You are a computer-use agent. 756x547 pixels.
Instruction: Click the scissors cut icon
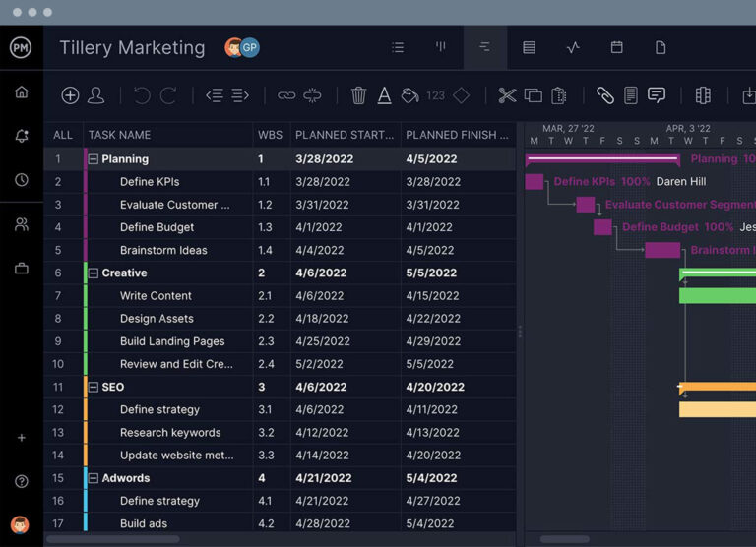507,95
